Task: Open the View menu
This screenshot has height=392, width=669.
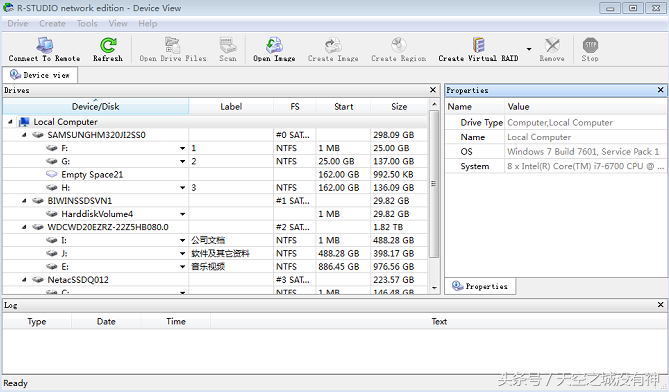Action: [x=118, y=23]
